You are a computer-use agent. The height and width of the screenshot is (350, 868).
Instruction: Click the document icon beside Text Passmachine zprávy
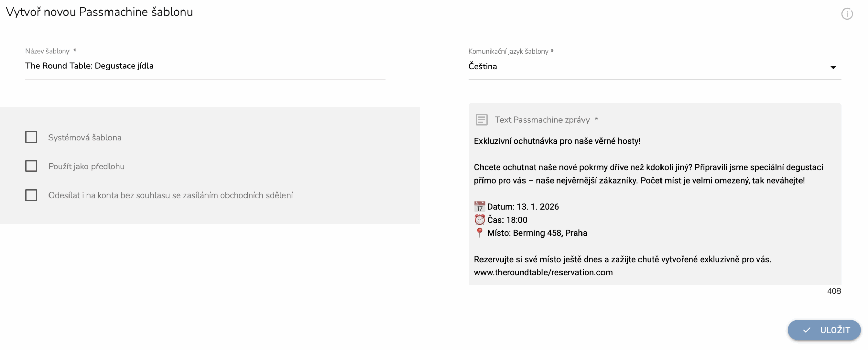coord(481,120)
